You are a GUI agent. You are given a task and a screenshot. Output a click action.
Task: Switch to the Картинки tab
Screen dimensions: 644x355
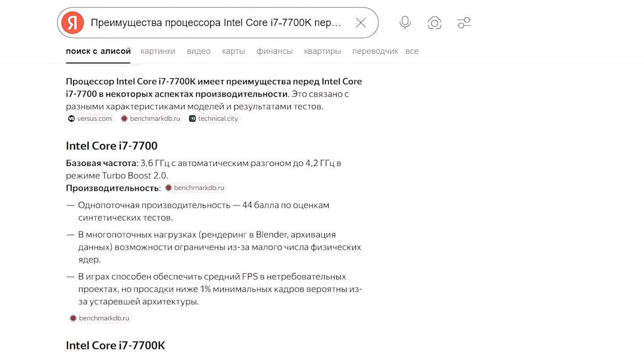[x=158, y=51]
